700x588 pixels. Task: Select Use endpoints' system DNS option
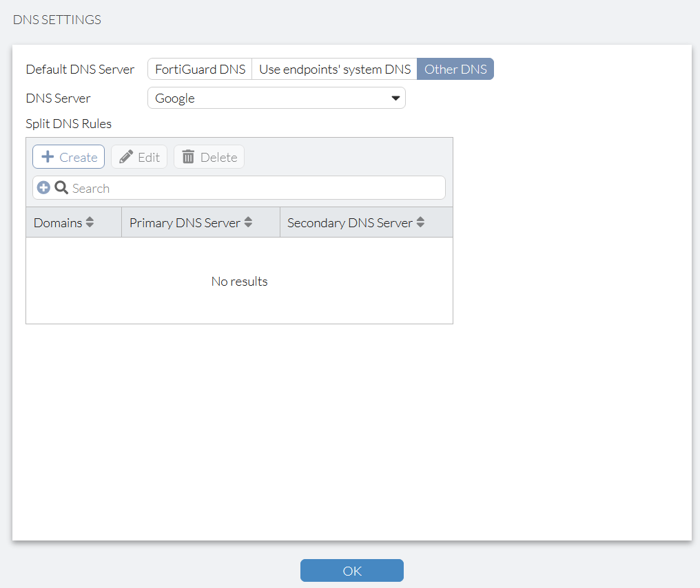334,69
